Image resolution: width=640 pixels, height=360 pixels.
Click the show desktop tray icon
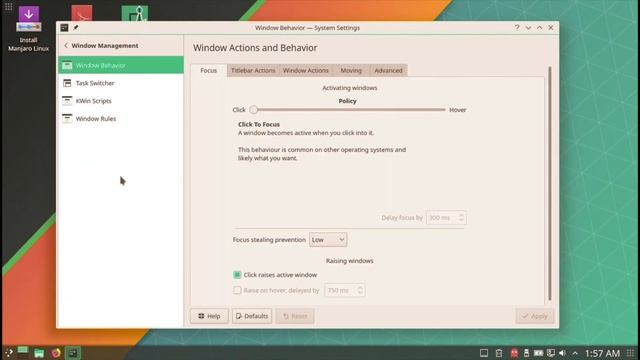tap(484, 353)
